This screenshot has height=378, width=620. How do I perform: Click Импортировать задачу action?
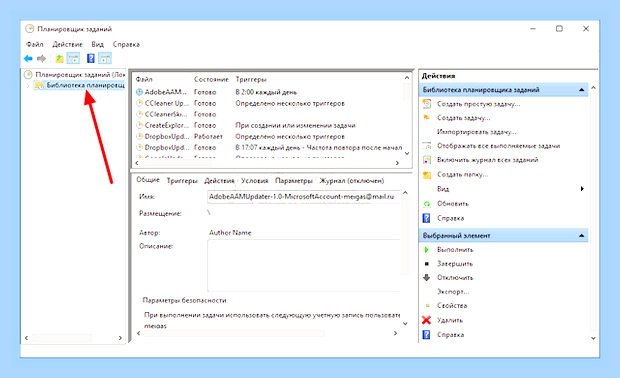point(476,132)
